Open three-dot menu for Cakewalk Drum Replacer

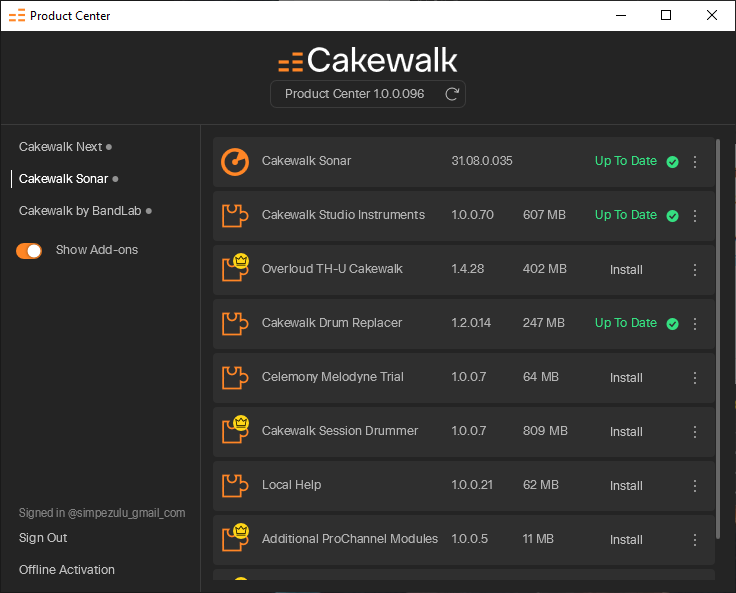click(695, 324)
